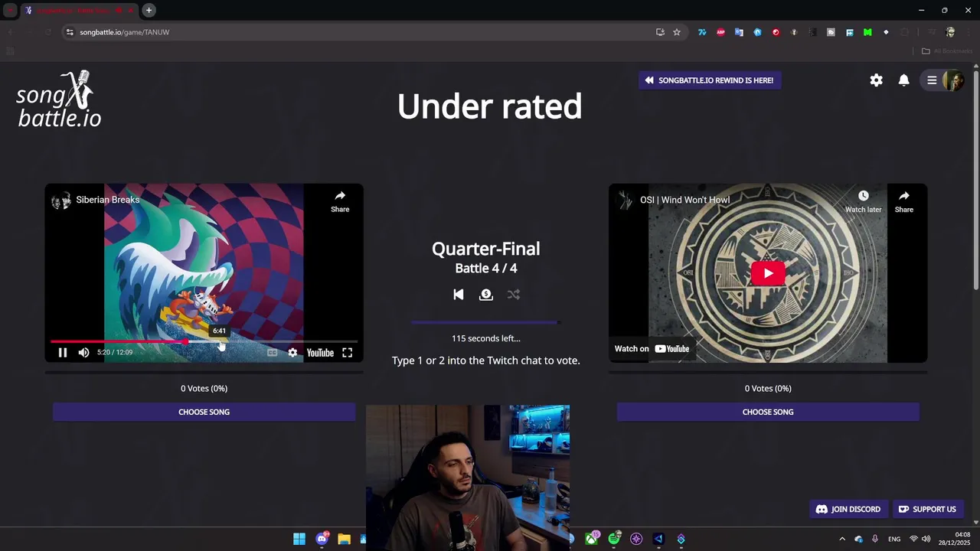The height and width of the screenshot is (551, 980).
Task: Mute the Siberian Breaks video
Action: [83, 353]
